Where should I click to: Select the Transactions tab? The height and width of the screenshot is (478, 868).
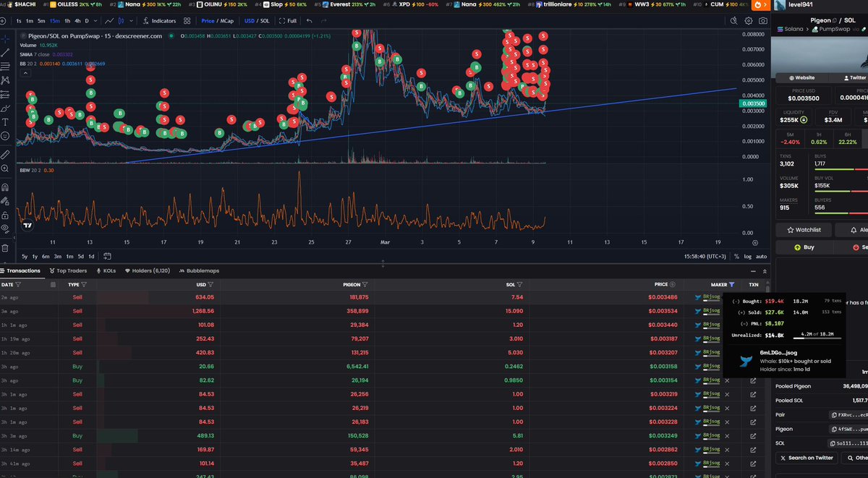[x=20, y=270]
